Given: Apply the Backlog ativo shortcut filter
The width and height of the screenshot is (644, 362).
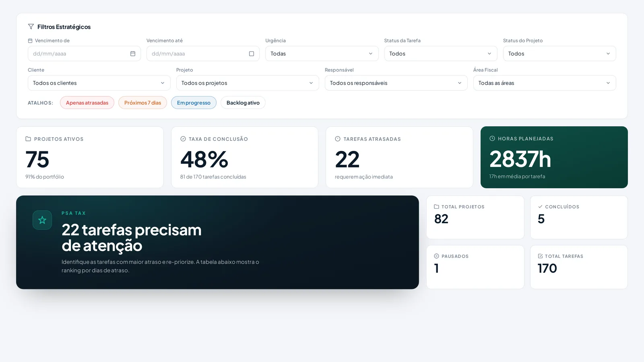Looking at the screenshot, I should [x=243, y=103].
